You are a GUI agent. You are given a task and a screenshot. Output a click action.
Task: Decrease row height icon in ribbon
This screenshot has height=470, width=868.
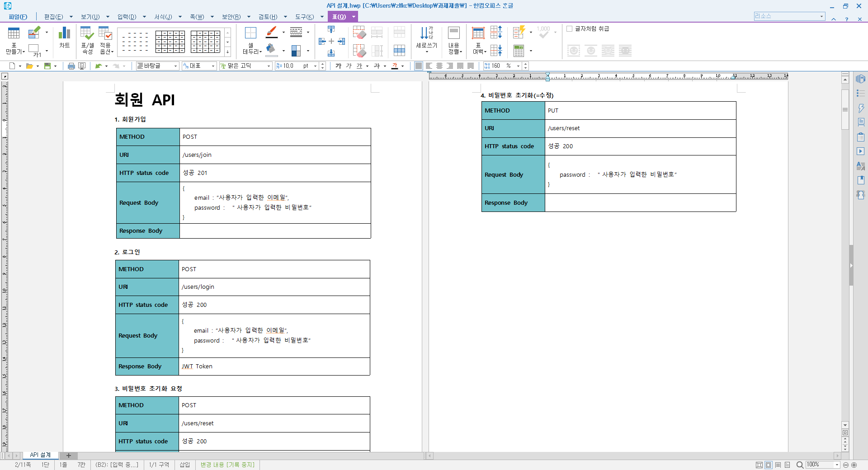(496, 50)
